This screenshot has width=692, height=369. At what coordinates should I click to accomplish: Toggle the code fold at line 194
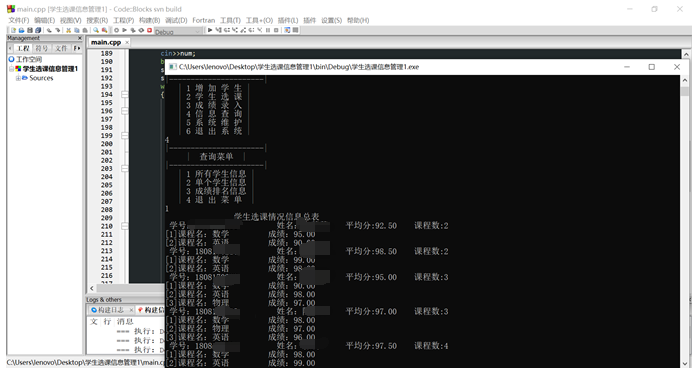point(124,94)
